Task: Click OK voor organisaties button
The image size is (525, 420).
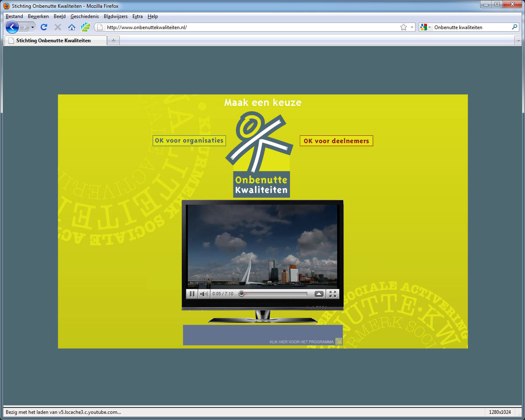Action: 189,141
